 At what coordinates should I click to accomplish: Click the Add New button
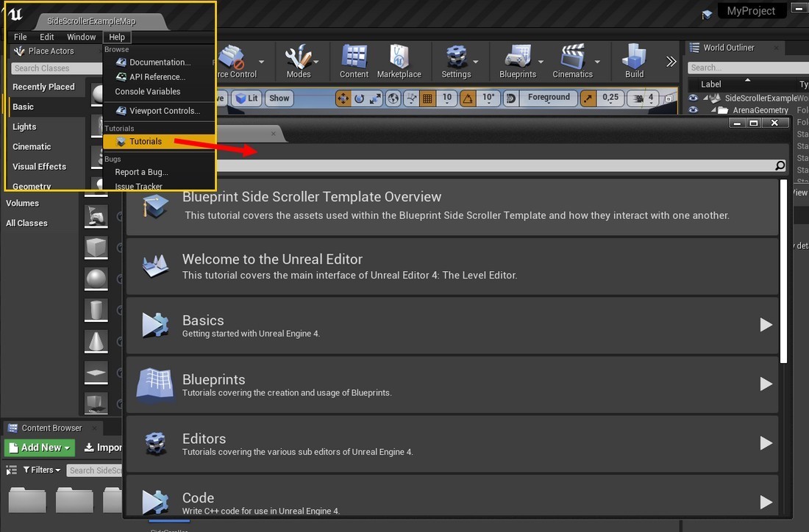point(40,447)
